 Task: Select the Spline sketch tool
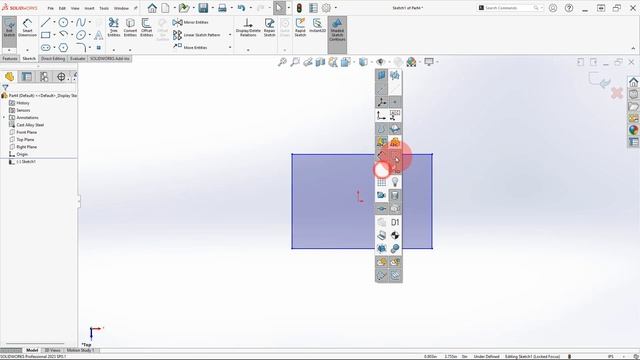pos(81,22)
